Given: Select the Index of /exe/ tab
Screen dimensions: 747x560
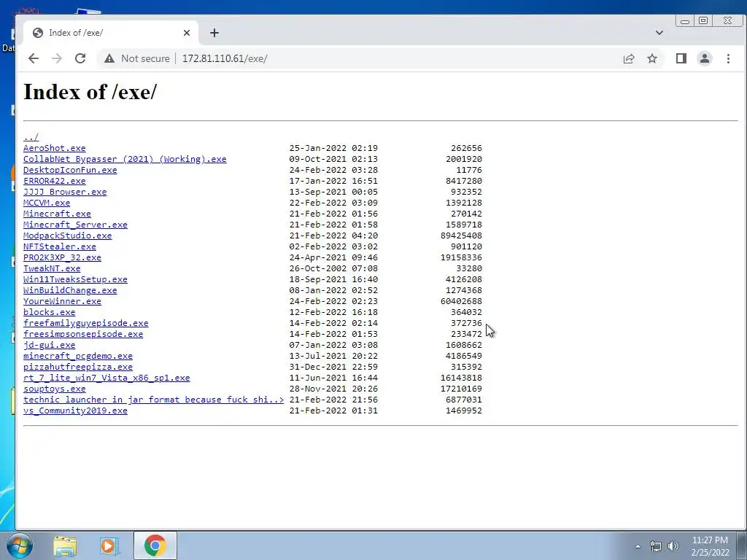Looking at the screenshot, I should tap(111, 33).
